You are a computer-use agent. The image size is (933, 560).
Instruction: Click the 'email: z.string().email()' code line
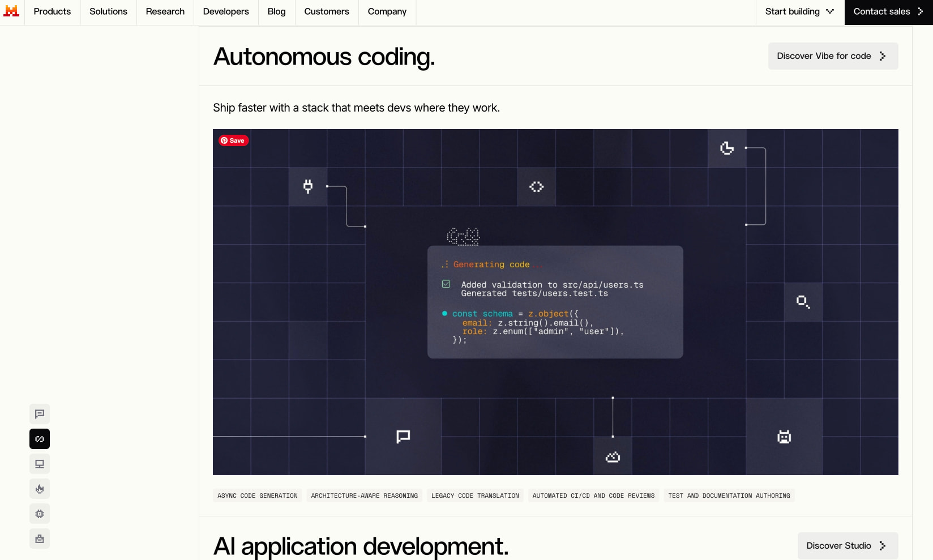click(x=528, y=323)
